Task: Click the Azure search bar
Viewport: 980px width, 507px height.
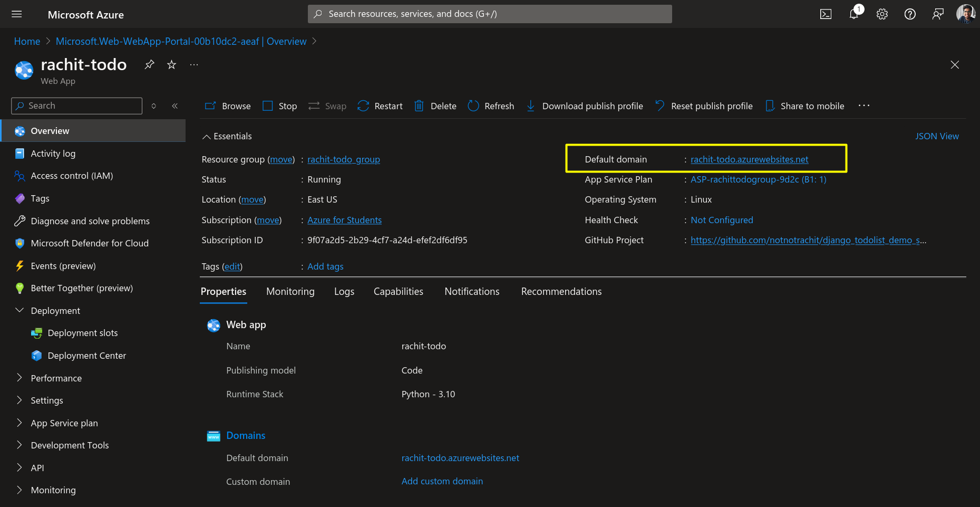Action: click(489, 14)
